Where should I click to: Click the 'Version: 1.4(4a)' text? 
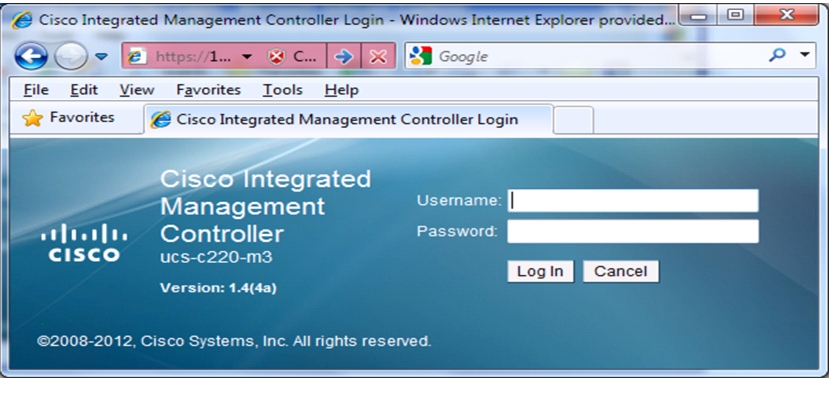pos(218,288)
